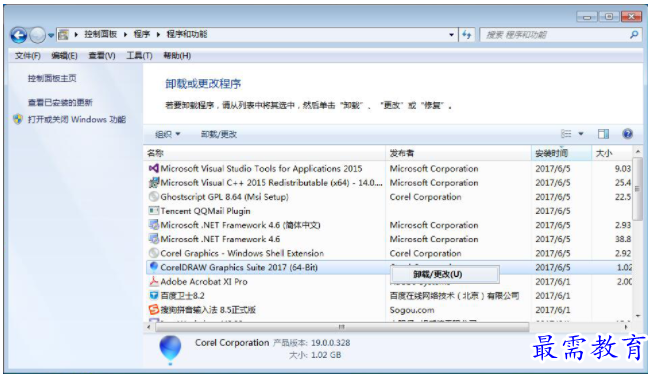The height and width of the screenshot is (379, 654).
Task: Select Microsoft Visual C++ 2015 Redistributable row
Action: (271, 183)
